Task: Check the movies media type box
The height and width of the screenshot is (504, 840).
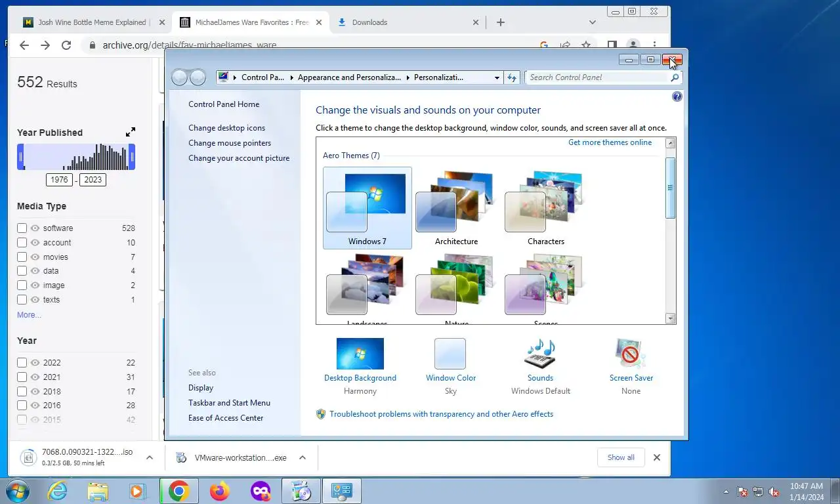Action: click(x=22, y=257)
